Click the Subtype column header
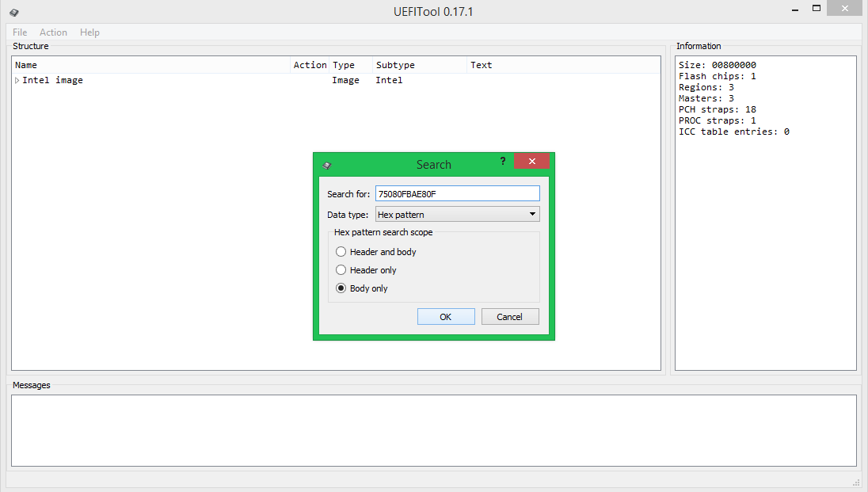868x492 pixels. (421, 65)
